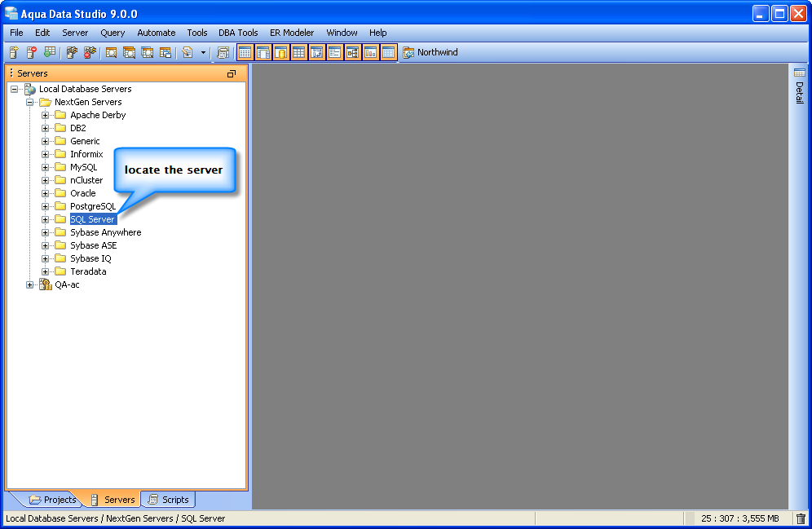The height and width of the screenshot is (529, 812).
Task: Open the first Query Analyzer magnifier icon
Action: [111, 52]
